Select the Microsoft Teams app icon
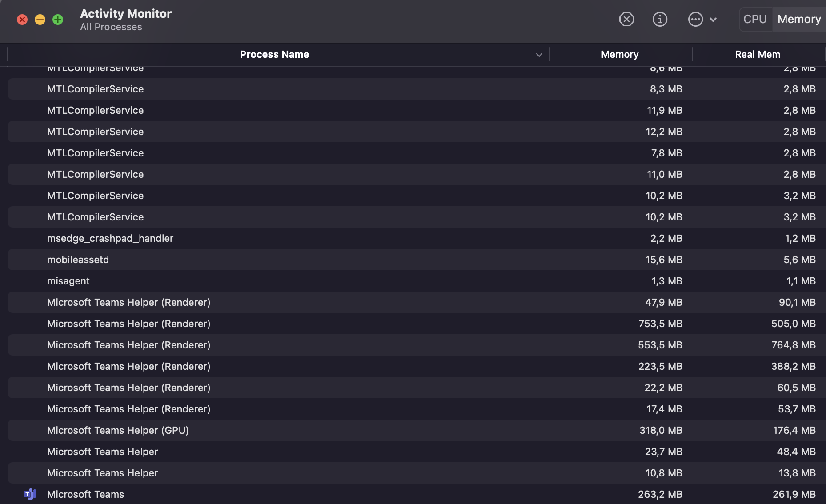Viewport: 826px width, 504px height. tap(30, 494)
